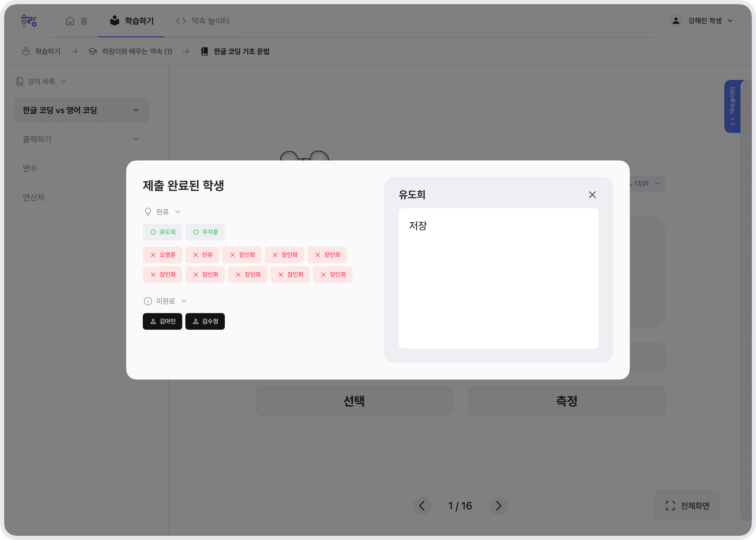Image resolution: width=756 pixels, height=540 pixels.
Task: Expand the 한글 코딩 vs 영어 코딩 section
Action: [82, 110]
